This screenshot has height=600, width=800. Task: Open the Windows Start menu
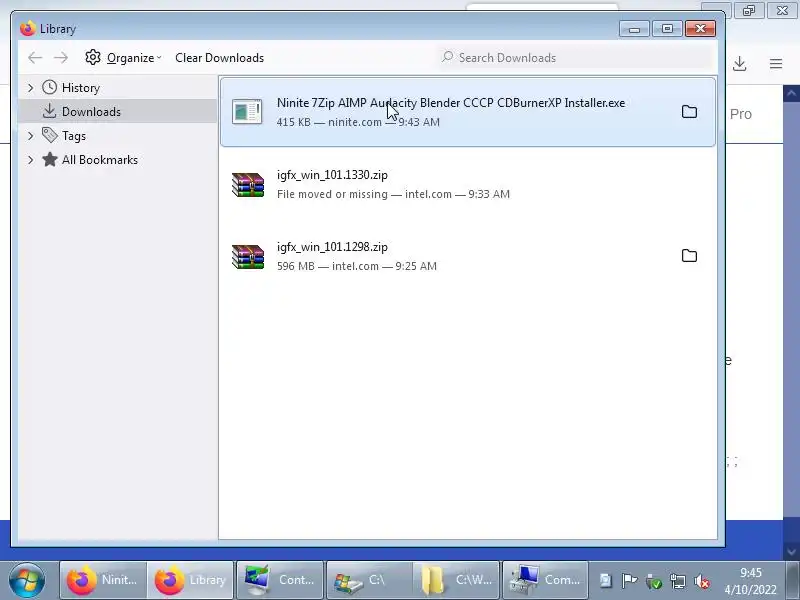(x=27, y=580)
